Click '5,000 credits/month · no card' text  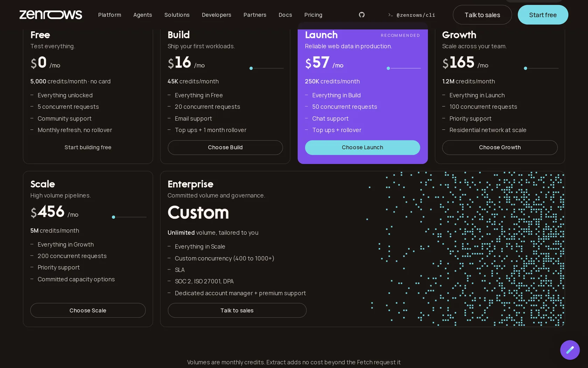70,81
